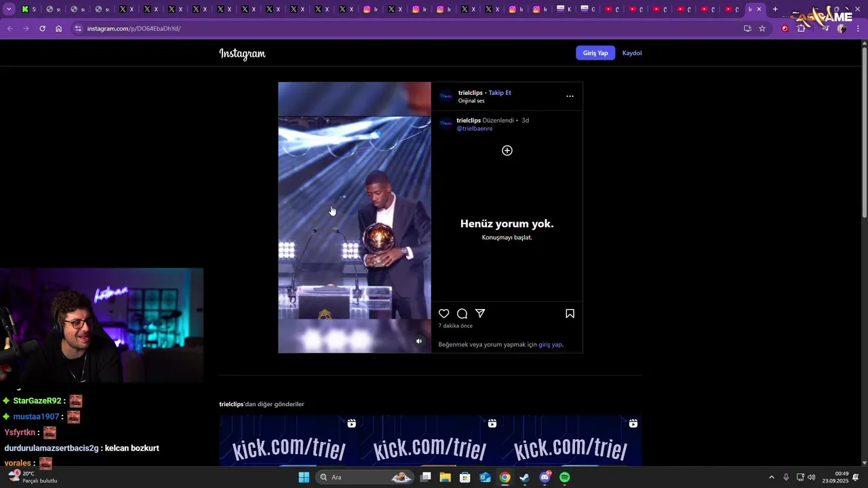This screenshot has width=868, height=488.
Task: Click chat username mustaa1907
Action: pyautogui.click(x=36, y=417)
